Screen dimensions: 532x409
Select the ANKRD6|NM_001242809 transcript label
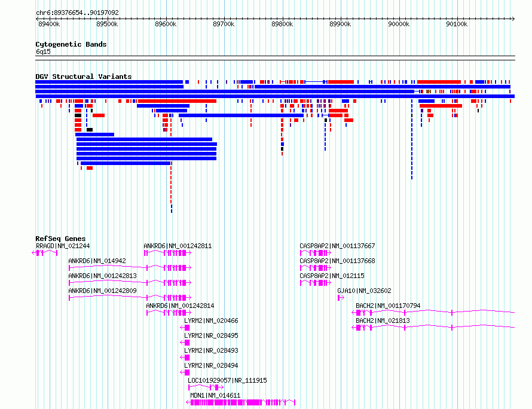[102, 291]
